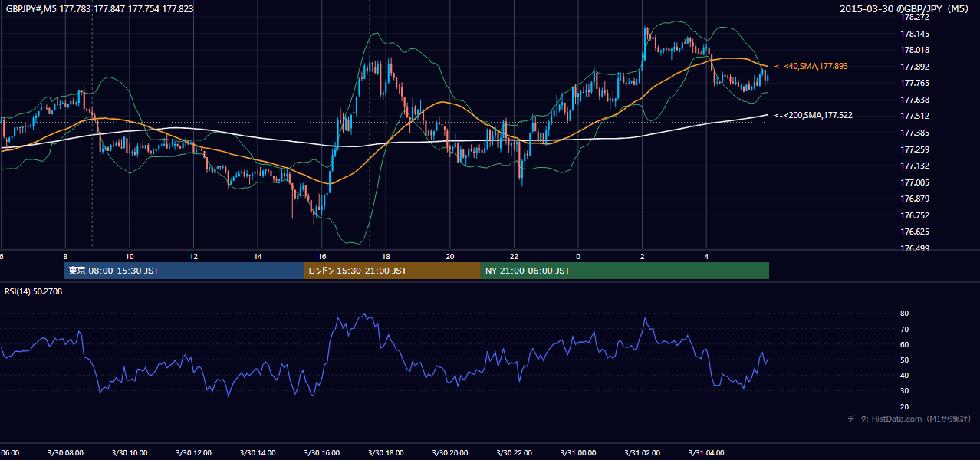Click bottom time axis label 3/30 22:00
980x460 pixels.
(x=514, y=453)
